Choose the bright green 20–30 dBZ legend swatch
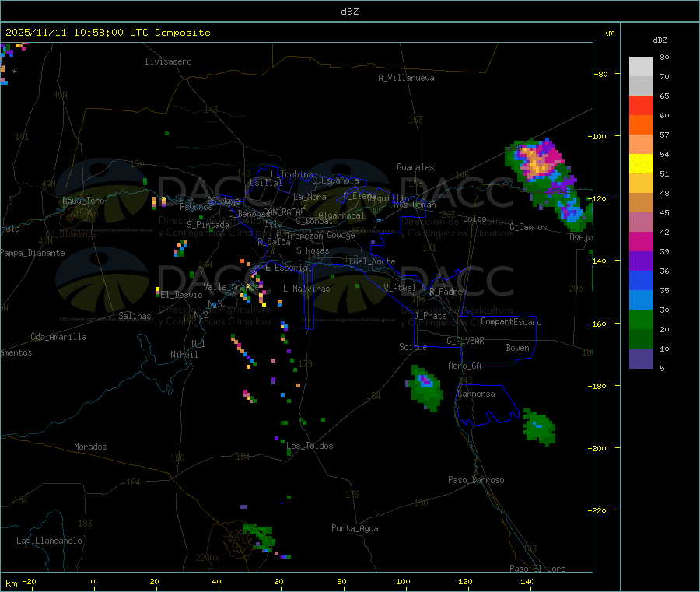Viewport: 700px width, 592px height. tap(641, 319)
